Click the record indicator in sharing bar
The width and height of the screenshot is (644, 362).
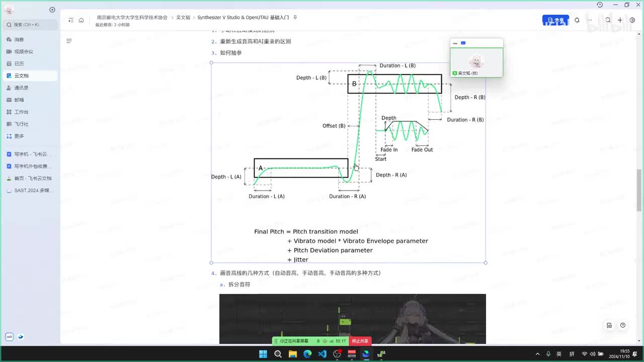click(325, 341)
